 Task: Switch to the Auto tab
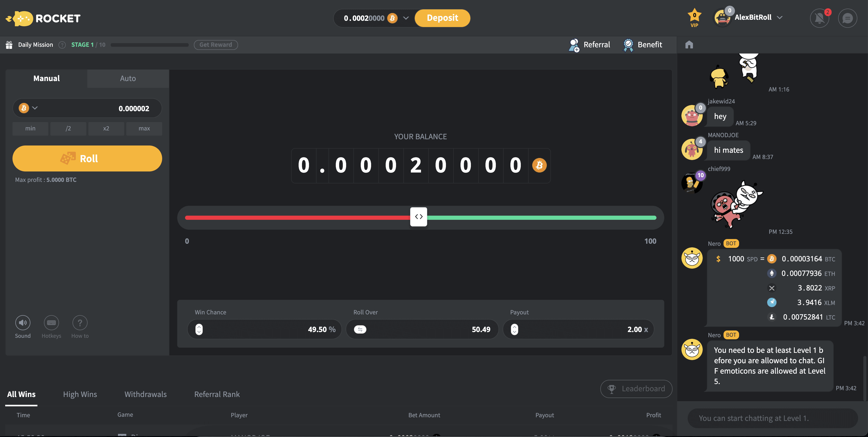click(x=128, y=78)
